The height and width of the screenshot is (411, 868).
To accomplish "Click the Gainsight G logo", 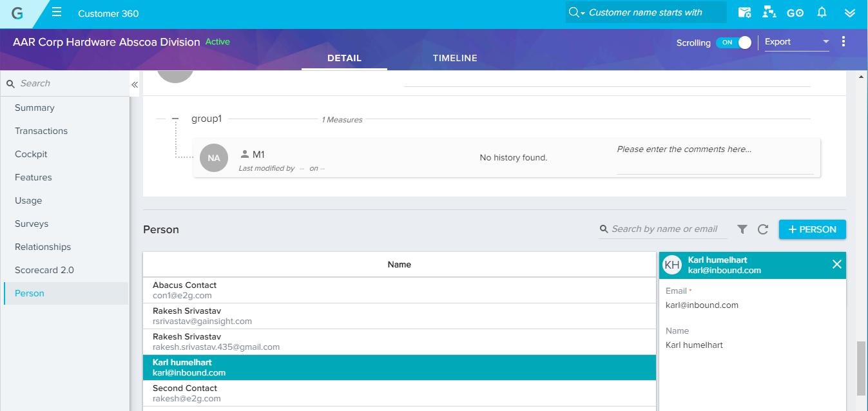I will [x=17, y=13].
